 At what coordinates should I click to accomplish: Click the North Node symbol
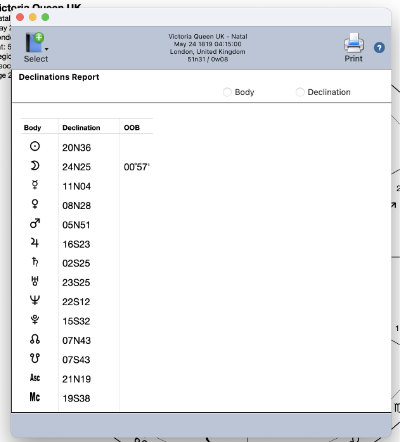click(x=35, y=339)
